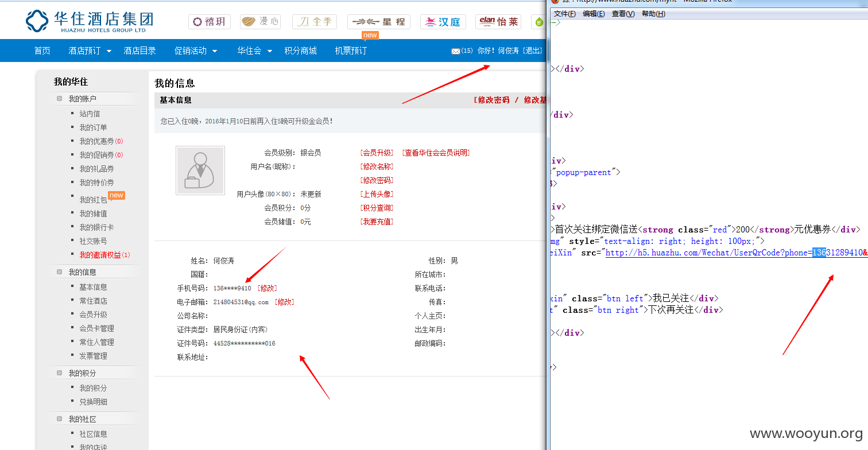The width and height of the screenshot is (868, 450).
Task: Click the user avatar placeholder image
Action: click(200, 170)
